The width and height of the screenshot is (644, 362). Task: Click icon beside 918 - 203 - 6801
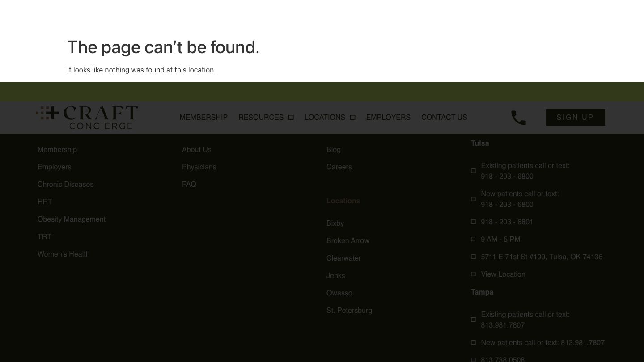473,222
